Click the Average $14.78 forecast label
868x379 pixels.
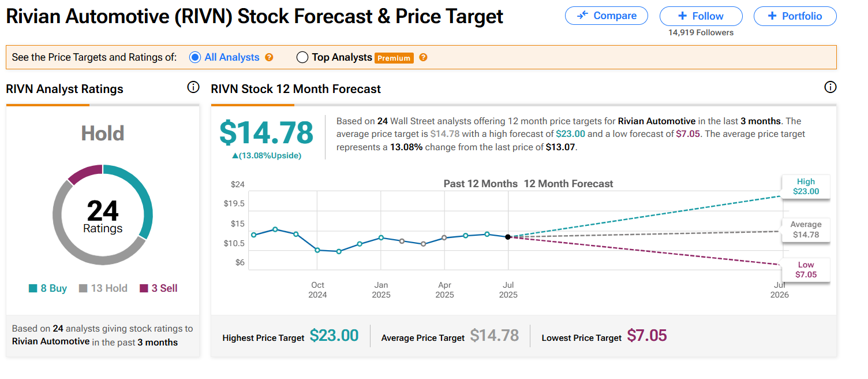click(x=806, y=229)
